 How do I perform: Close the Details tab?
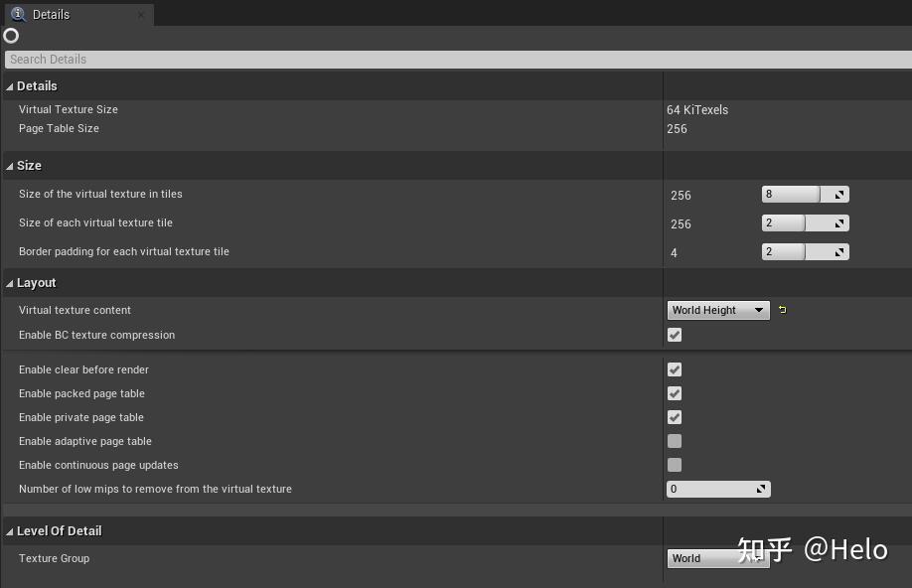click(141, 15)
